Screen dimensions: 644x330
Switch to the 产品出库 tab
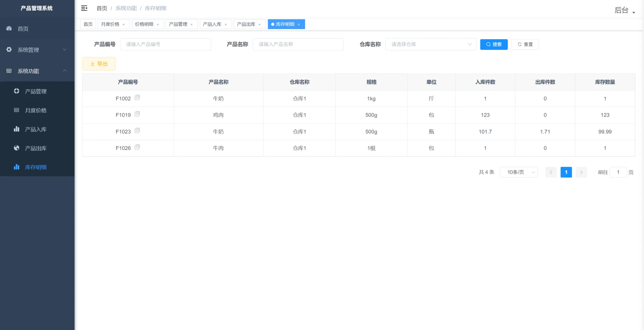(246, 24)
